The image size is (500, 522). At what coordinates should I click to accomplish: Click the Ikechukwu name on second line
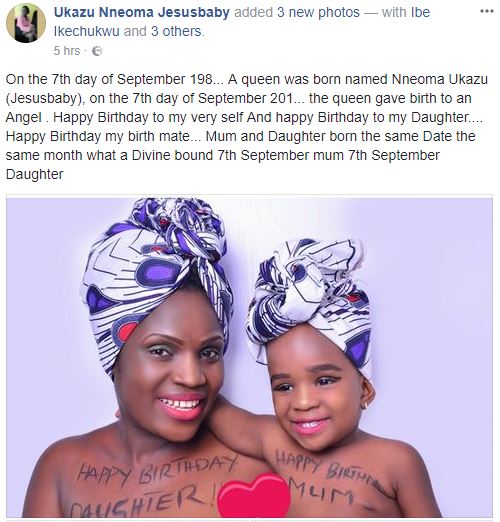tap(87, 31)
